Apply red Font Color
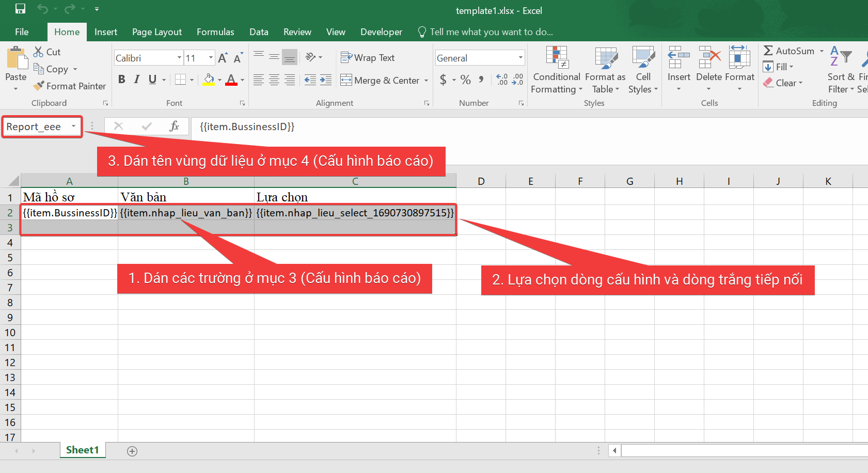This screenshot has height=473, width=868. pyautogui.click(x=231, y=80)
